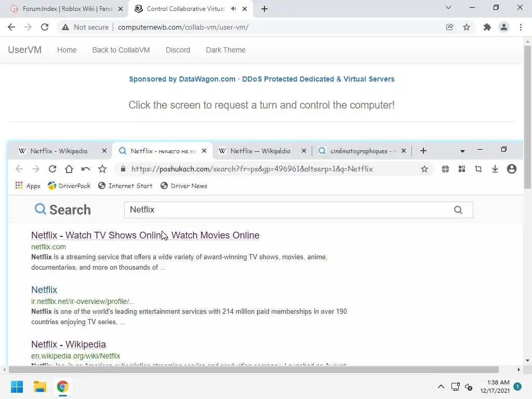Open the DataWagon.com sponsor link
The width and height of the screenshot is (532, 399).
click(262, 79)
